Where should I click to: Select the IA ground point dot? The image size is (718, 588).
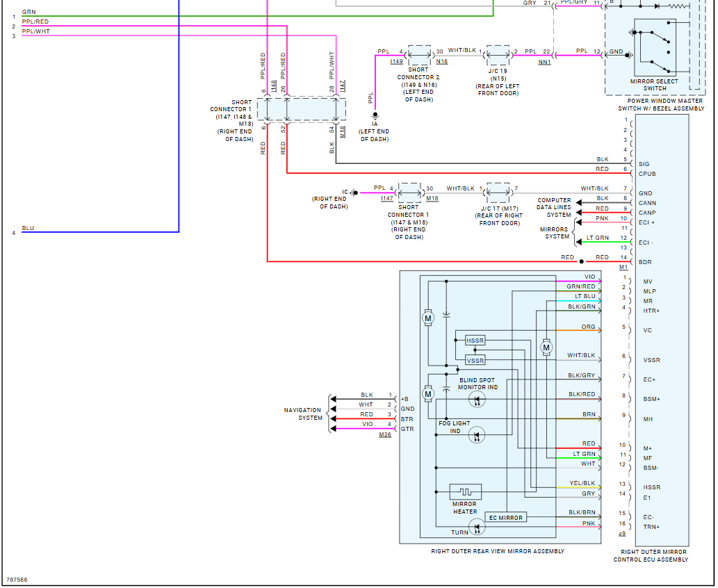(x=375, y=115)
